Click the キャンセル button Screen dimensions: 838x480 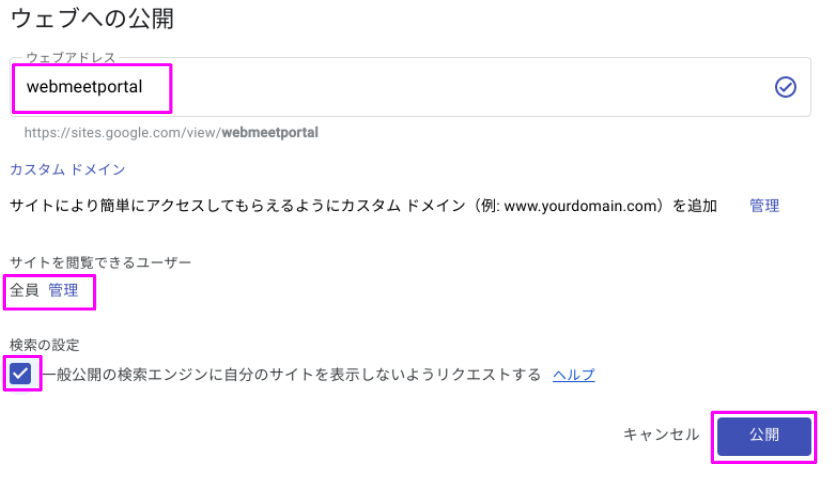pos(661,435)
